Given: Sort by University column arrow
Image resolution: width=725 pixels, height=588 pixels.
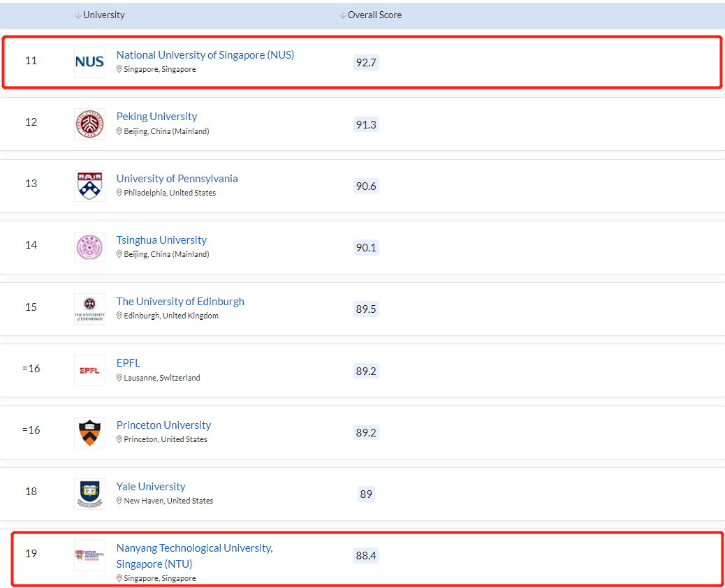Looking at the screenshot, I should [x=78, y=15].
